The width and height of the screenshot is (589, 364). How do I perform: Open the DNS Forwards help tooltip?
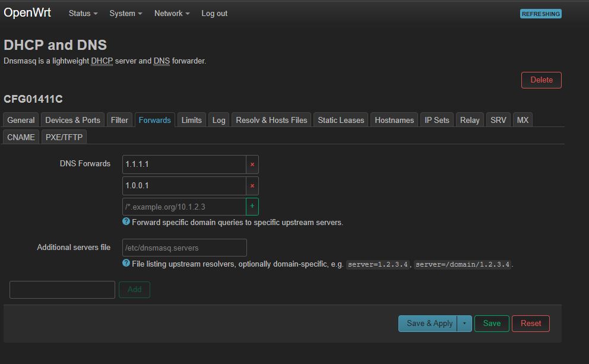tap(125, 221)
